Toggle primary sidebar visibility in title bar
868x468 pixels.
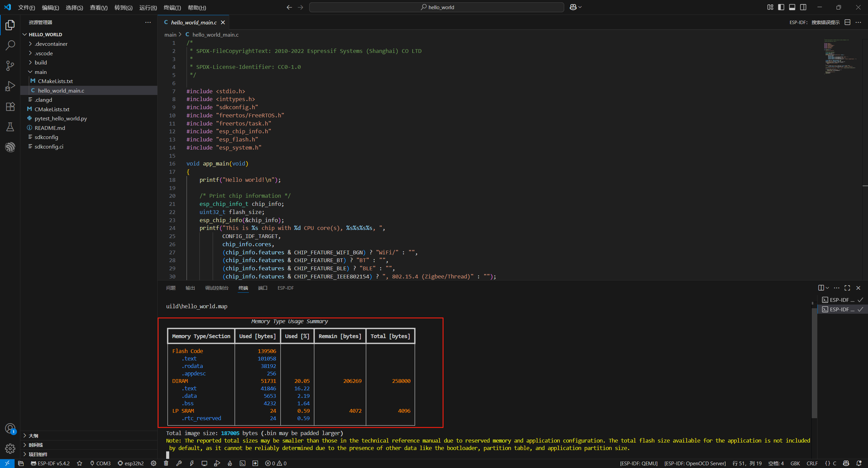(x=781, y=7)
